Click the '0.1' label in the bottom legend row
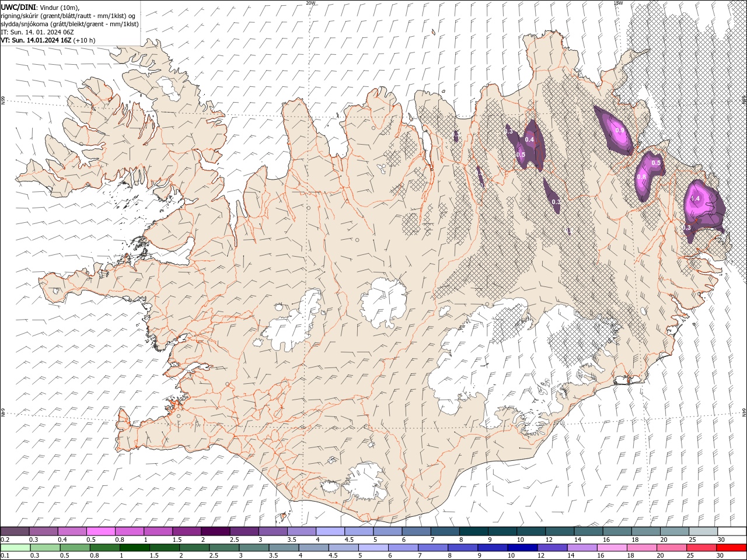This screenshot has height=560, width=747. click(x=4, y=556)
